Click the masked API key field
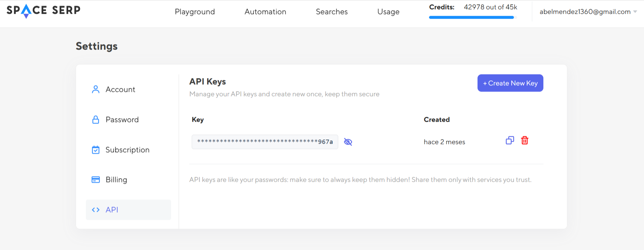Image resolution: width=644 pixels, height=250 pixels. point(264,142)
